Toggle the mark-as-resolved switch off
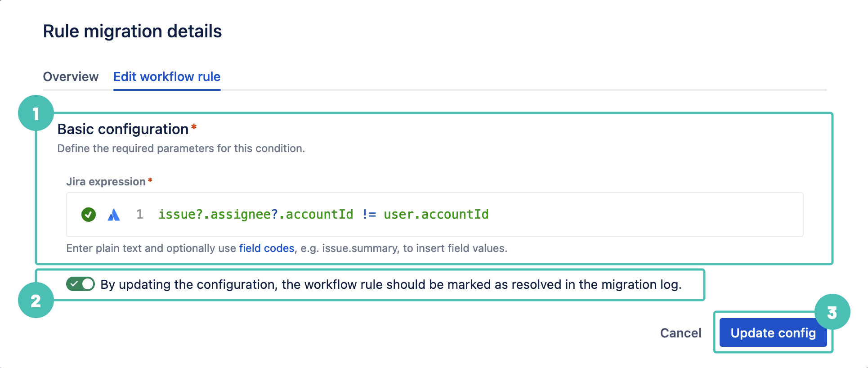868x368 pixels. 81,284
